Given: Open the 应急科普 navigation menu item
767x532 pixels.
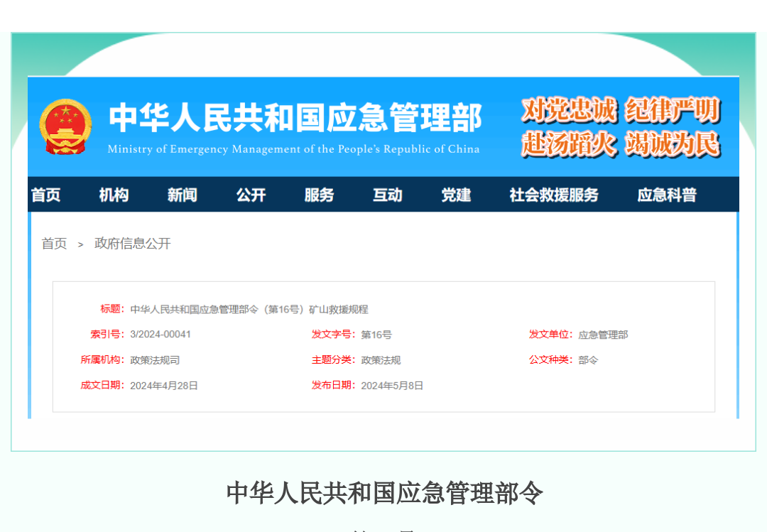Looking at the screenshot, I should (667, 195).
